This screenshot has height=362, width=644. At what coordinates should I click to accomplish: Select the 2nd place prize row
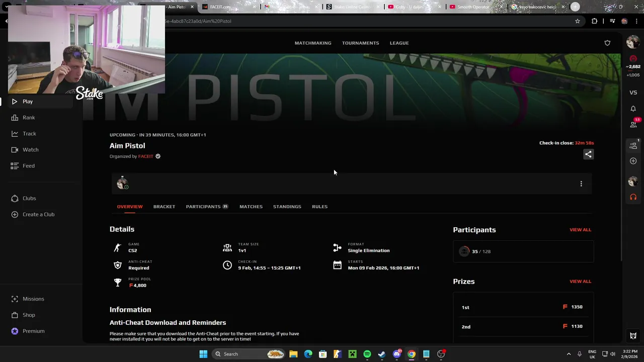coord(523,327)
